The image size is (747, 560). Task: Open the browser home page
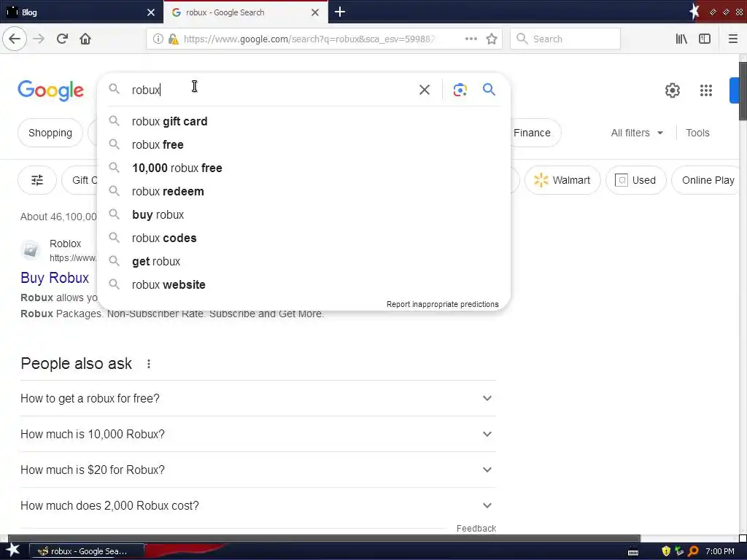[x=85, y=39]
